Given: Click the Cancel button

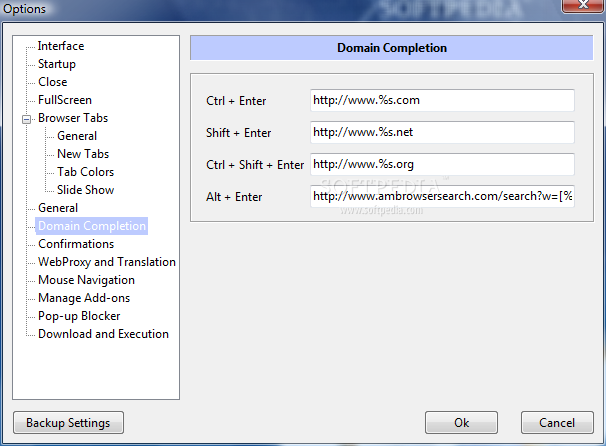Looking at the screenshot, I should (x=557, y=423).
